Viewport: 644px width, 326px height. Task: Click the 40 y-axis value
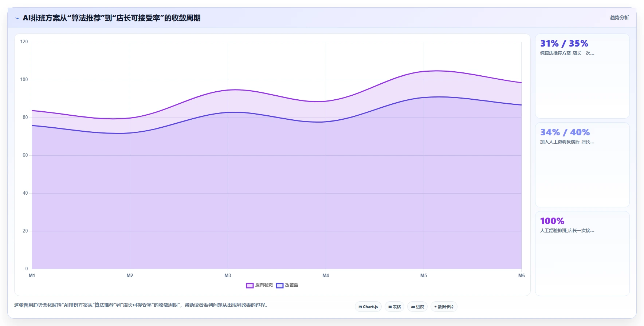[x=25, y=193]
